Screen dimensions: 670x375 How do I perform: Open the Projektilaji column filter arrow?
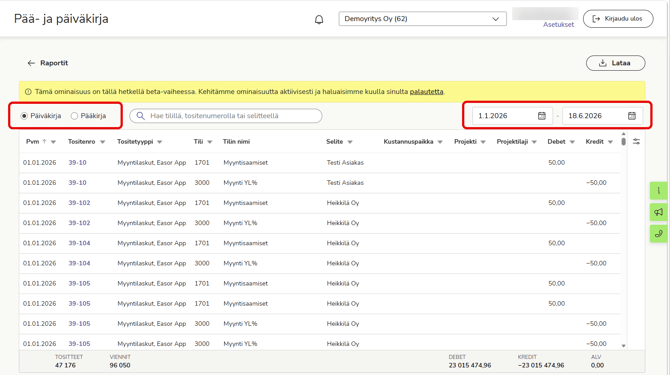[535, 142]
